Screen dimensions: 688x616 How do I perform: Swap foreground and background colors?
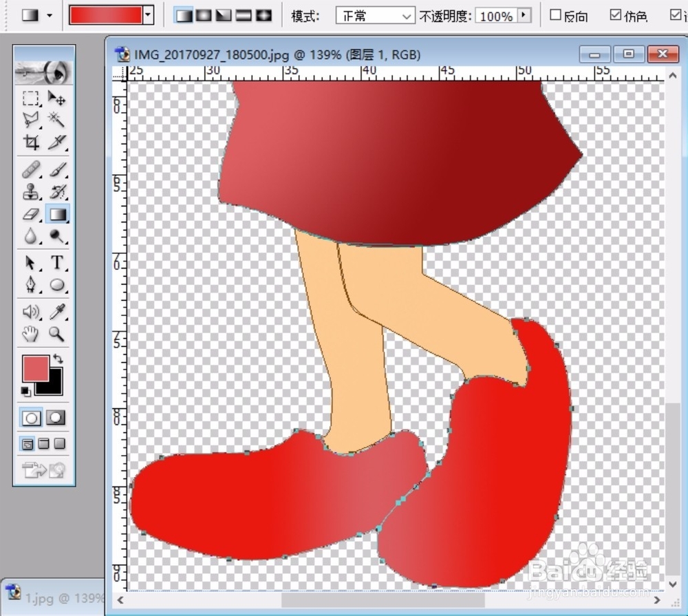[58, 359]
